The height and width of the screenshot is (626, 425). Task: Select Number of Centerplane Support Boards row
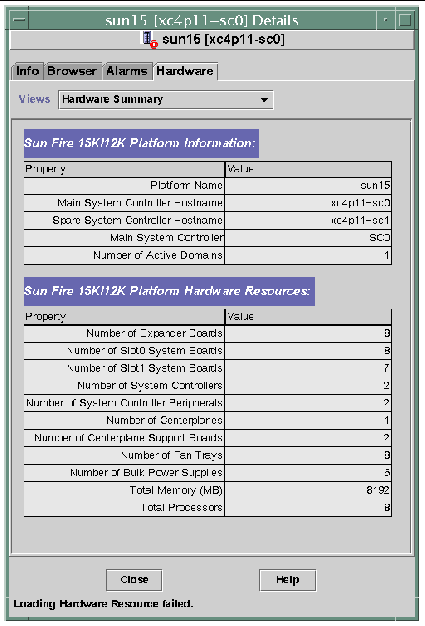(208, 438)
